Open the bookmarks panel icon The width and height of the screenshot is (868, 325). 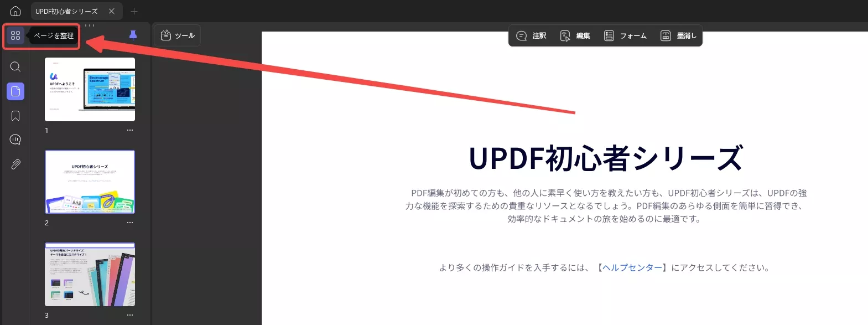tap(15, 116)
